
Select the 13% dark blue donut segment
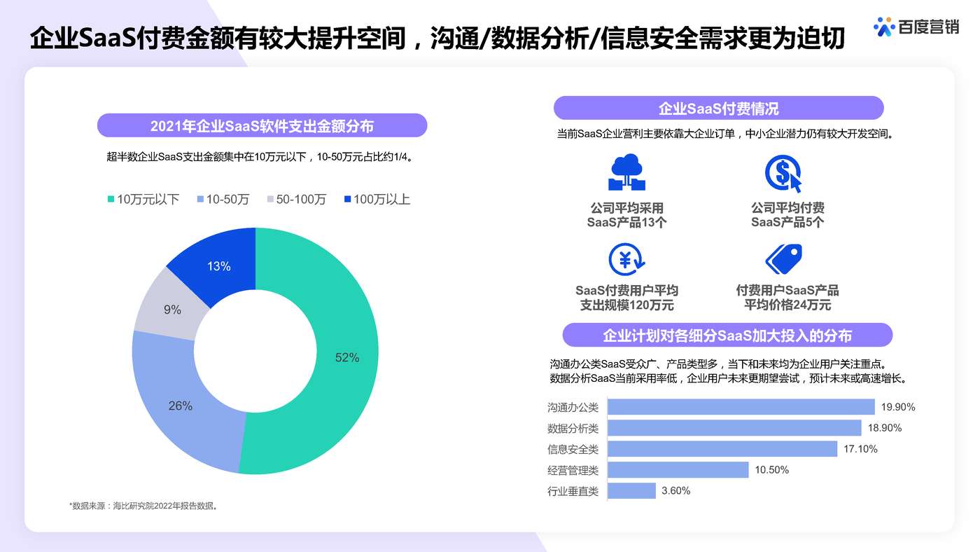[x=218, y=265]
